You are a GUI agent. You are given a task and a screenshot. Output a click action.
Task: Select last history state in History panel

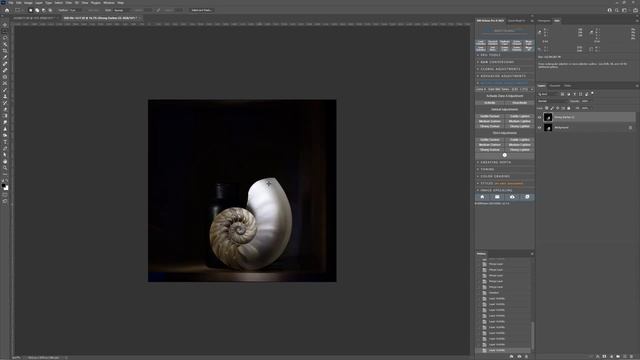click(x=504, y=350)
